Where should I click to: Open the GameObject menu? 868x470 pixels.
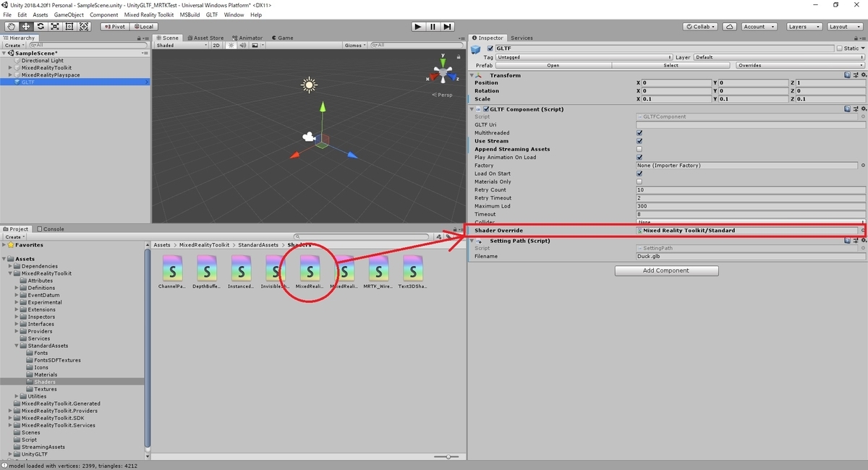(x=69, y=14)
